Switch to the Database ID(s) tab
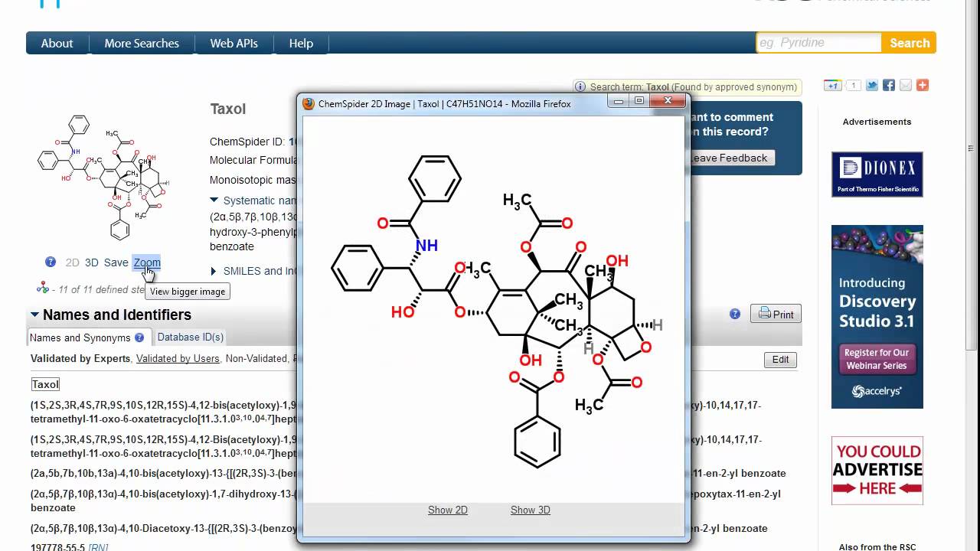 (191, 337)
